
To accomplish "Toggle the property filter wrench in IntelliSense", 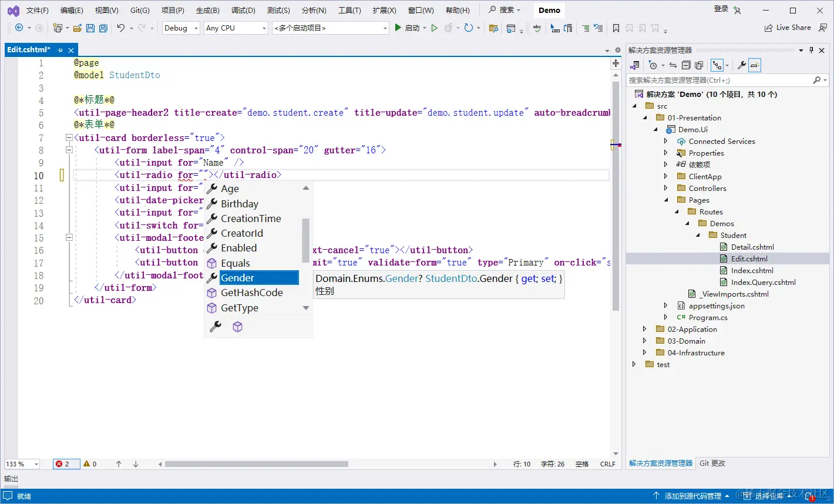I will click(x=216, y=327).
